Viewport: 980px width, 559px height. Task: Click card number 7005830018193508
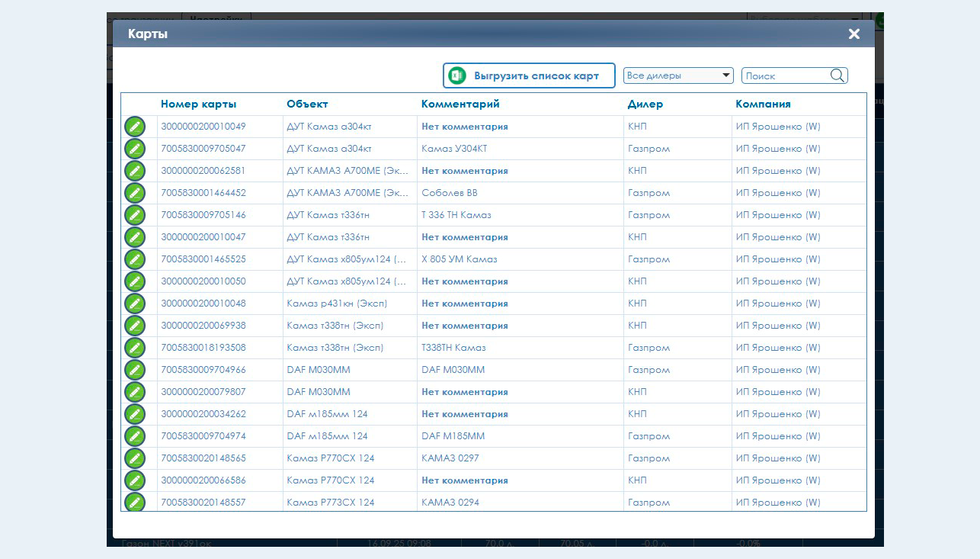[x=203, y=348]
